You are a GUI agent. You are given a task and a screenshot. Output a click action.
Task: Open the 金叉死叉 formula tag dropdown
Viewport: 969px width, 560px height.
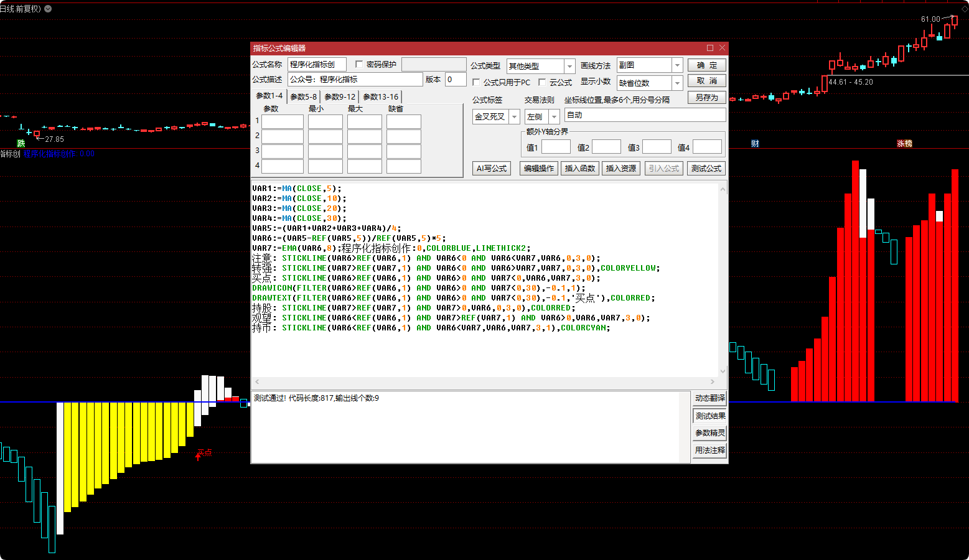[514, 116]
